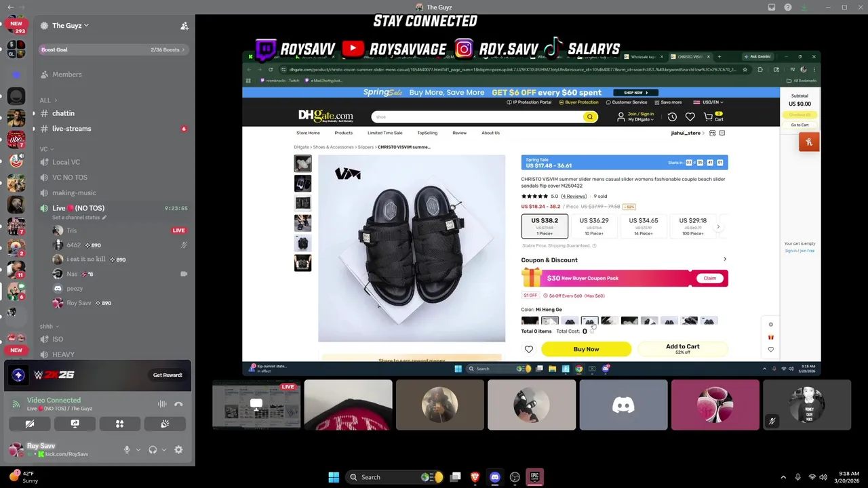The height and width of the screenshot is (488, 868).
Task: Join the Local VC voice channel
Action: (x=66, y=162)
